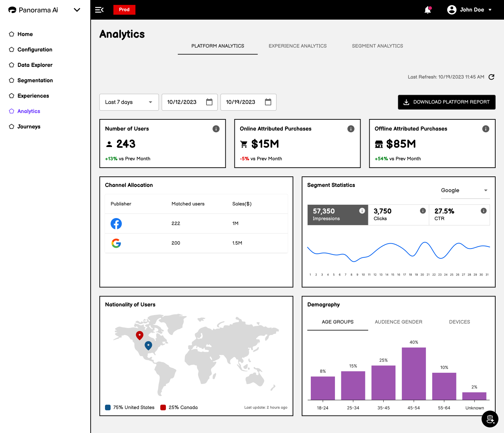Switch to the Experience Analytics tab
This screenshot has width=504, height=433.
click(x=297, y=46)
